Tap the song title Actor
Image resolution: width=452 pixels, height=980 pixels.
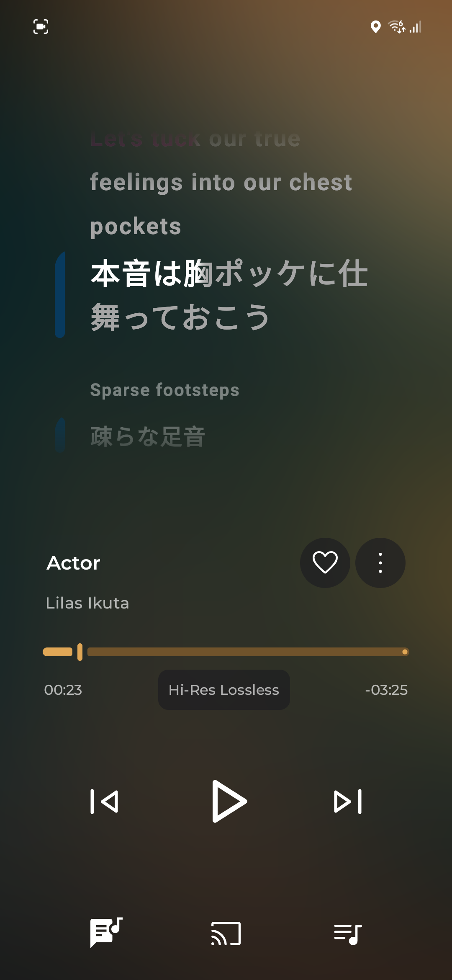(74, 563)
